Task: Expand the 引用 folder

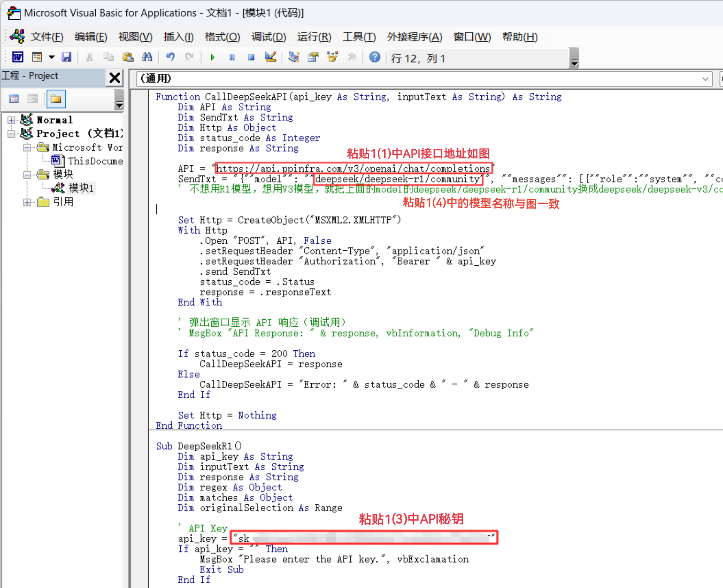Action: (27, 202)
